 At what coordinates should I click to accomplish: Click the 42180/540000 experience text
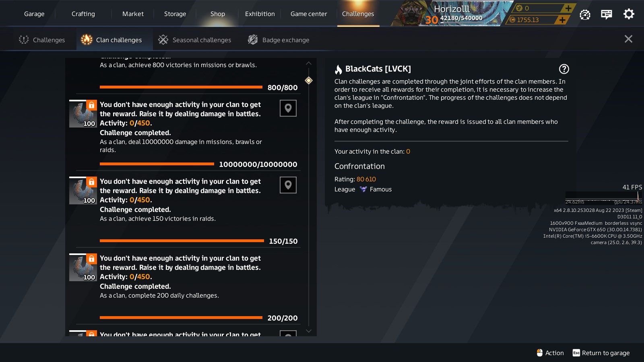pyautogui.click(x=461, y=18)
